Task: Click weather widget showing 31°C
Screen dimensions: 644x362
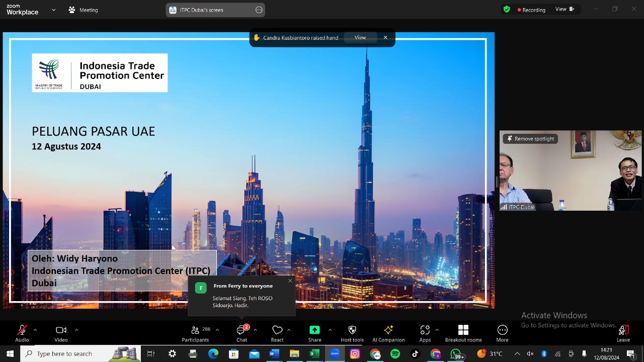Action: tap(490, 353)
